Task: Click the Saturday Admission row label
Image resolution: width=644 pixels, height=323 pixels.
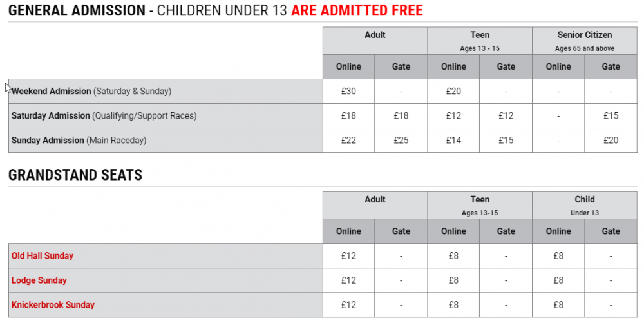Action: pos(51,116)
